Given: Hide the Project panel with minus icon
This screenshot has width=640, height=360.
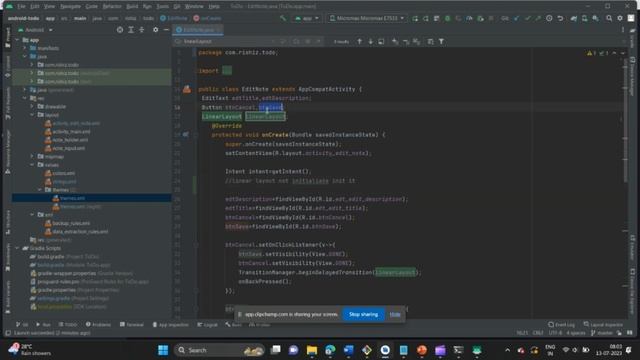Looking at the screenshot, I should (x=166, y=30).
